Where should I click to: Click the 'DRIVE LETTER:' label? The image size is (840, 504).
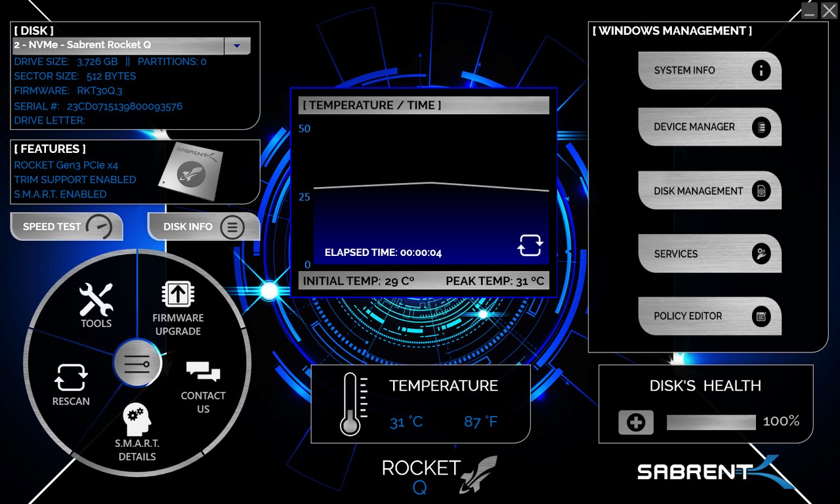pyautogui.click(x=50, y=121)
